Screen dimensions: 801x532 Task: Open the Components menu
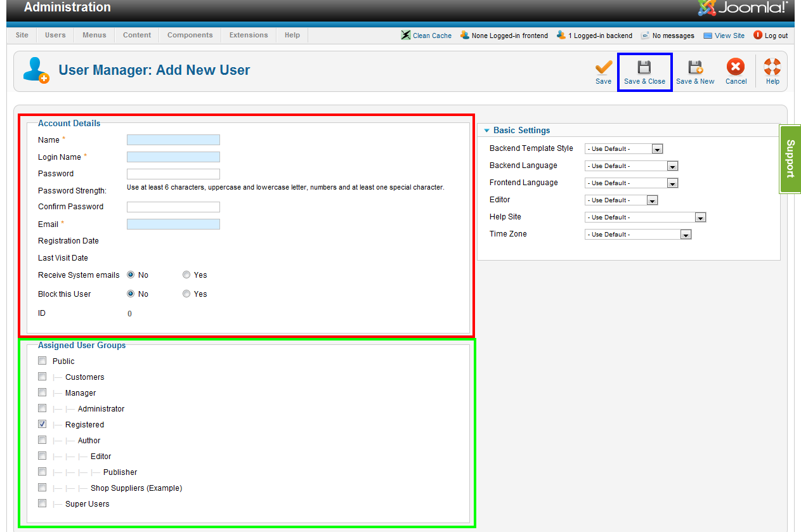pyautogui.click(x=190, y=35)
